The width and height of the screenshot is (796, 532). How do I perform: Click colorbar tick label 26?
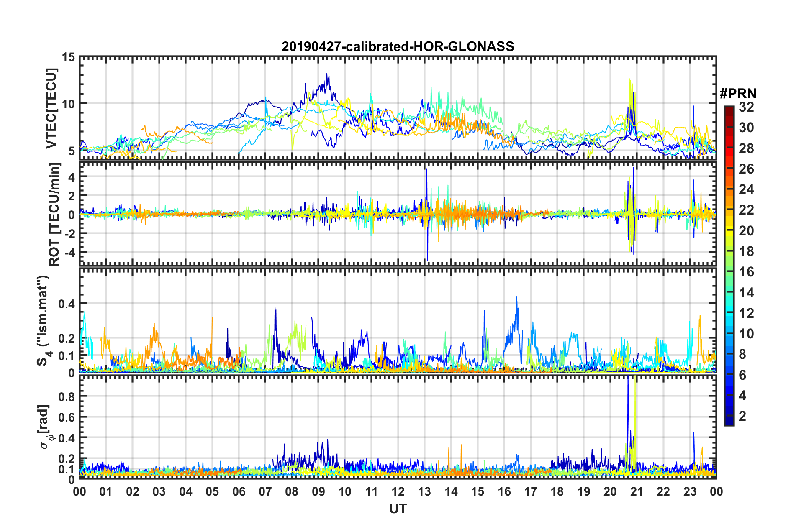pos(746,169)
